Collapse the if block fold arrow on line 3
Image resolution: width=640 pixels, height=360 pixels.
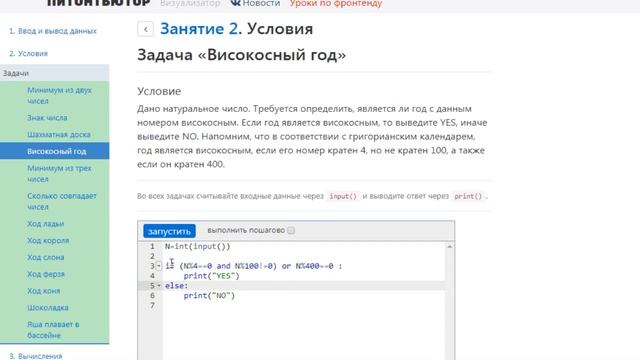pos(159,266)
